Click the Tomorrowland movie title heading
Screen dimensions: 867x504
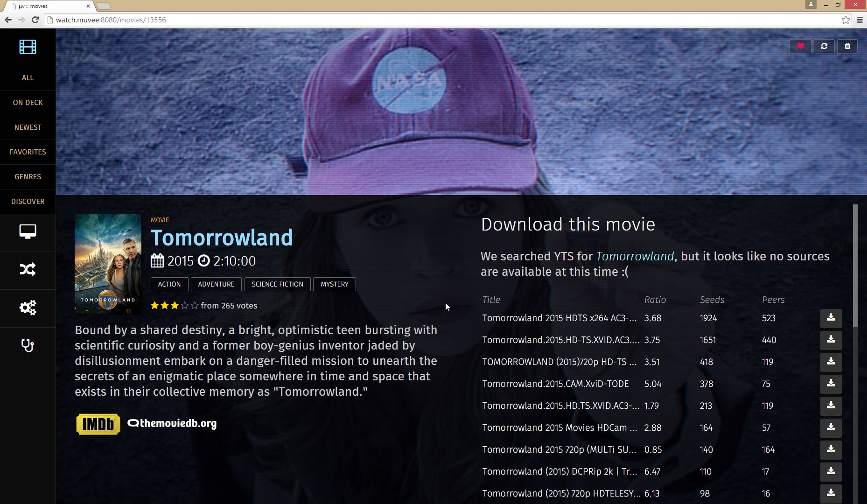pyautogui.click(x=222, y=238)
